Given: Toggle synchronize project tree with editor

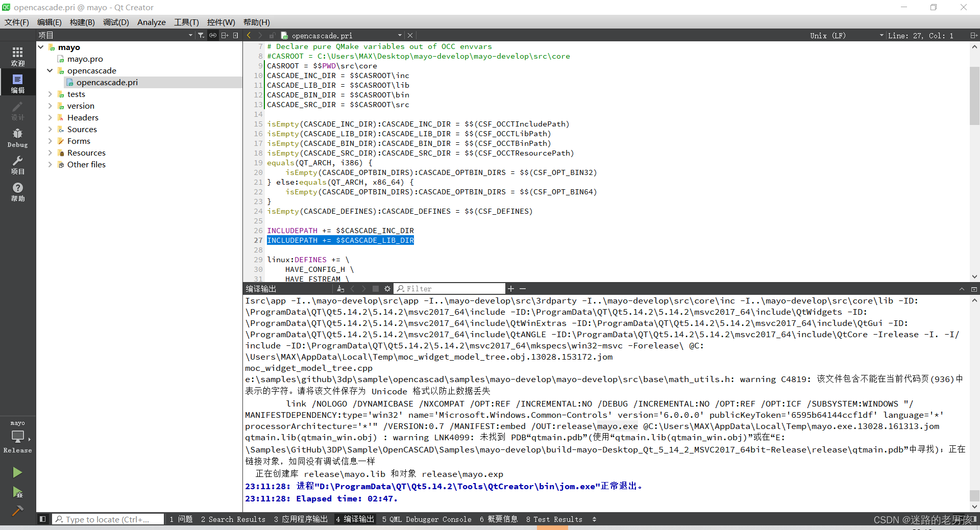Looking at the screenshot, I should click(x=212, y=35).
